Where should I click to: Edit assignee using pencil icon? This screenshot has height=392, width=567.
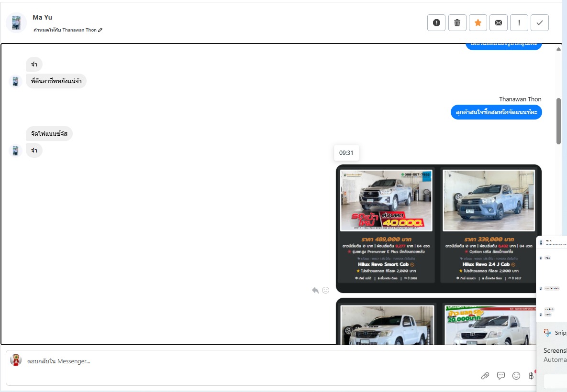click(100, 30)
